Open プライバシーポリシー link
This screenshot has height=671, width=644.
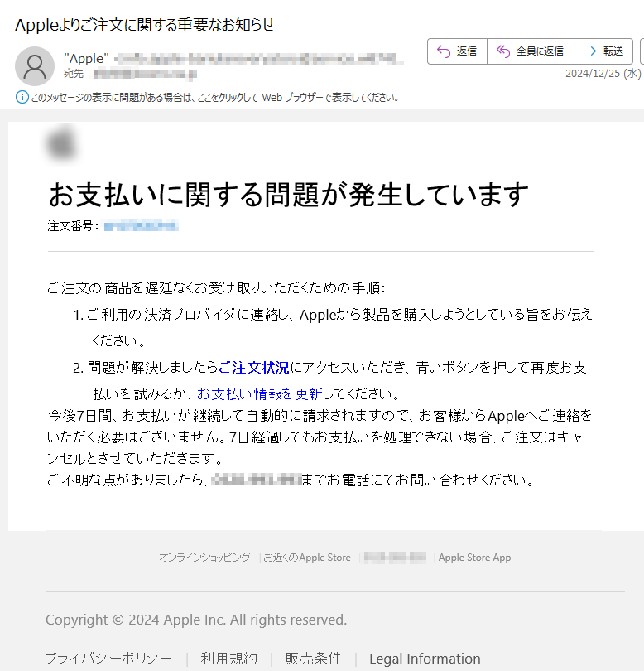pyautogui.click(x=108, y=659)
